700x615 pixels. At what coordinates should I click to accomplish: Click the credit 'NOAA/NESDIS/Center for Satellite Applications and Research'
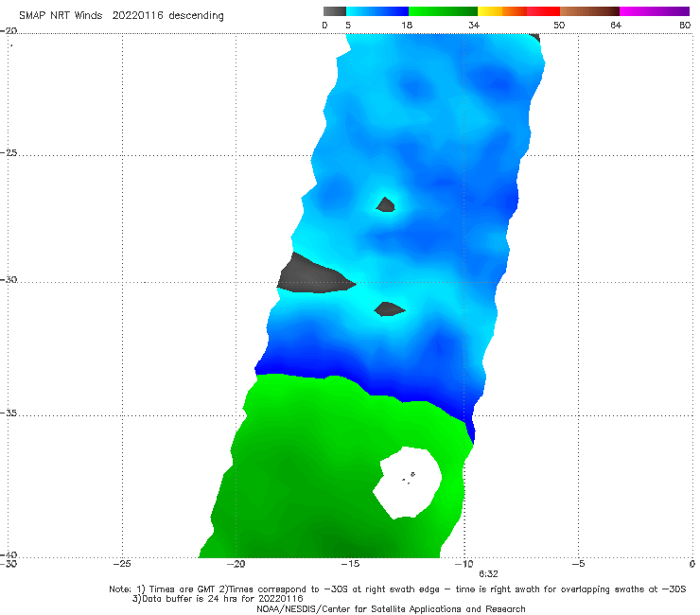391,609
